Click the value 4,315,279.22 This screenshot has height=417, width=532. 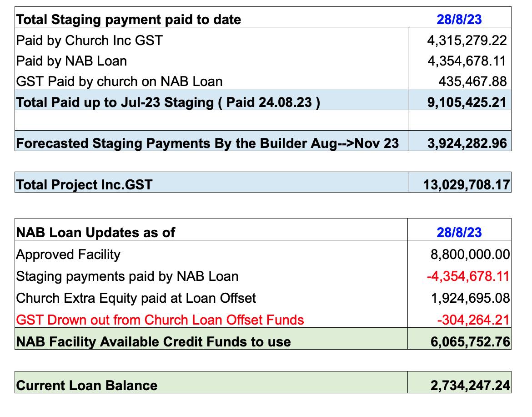coord(467,41)
